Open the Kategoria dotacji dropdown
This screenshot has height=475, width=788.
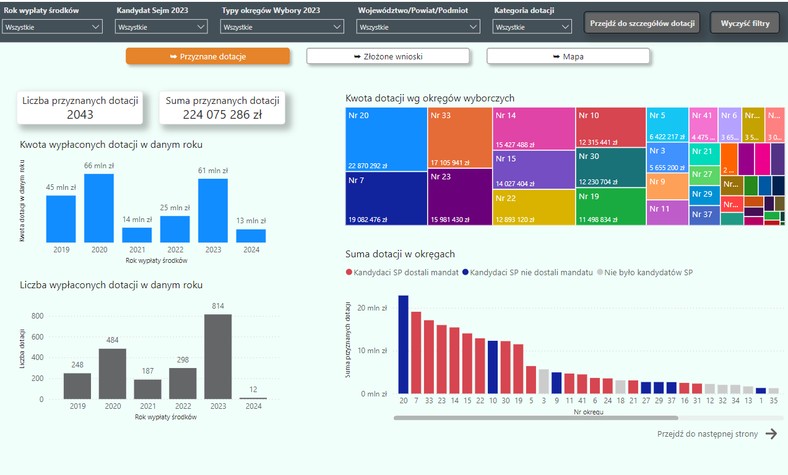point(532,27)
